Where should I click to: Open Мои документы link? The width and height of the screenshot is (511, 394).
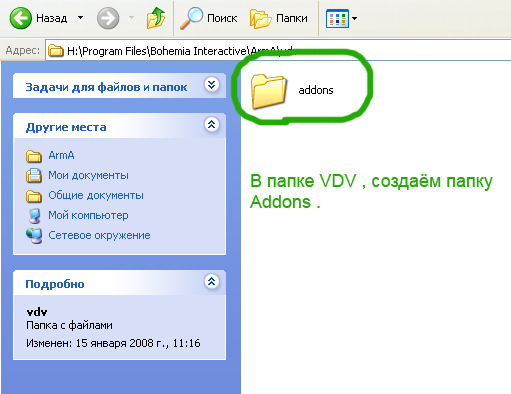pyautogui.click(x=88, y=175)
